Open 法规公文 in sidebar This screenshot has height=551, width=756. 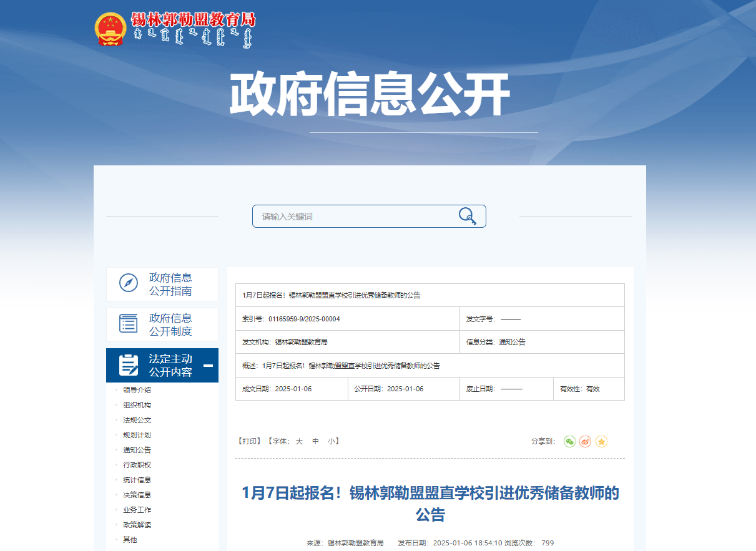point(137,420)
